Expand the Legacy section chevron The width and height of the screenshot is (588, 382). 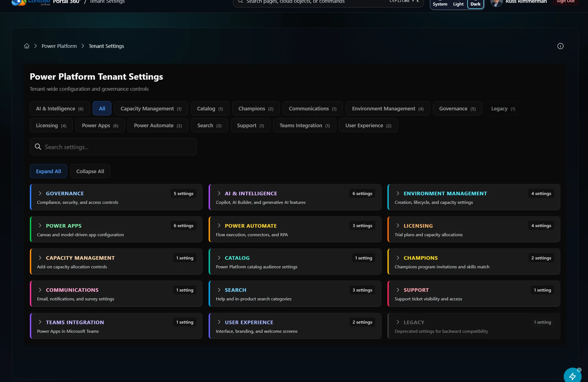[398, 322]
